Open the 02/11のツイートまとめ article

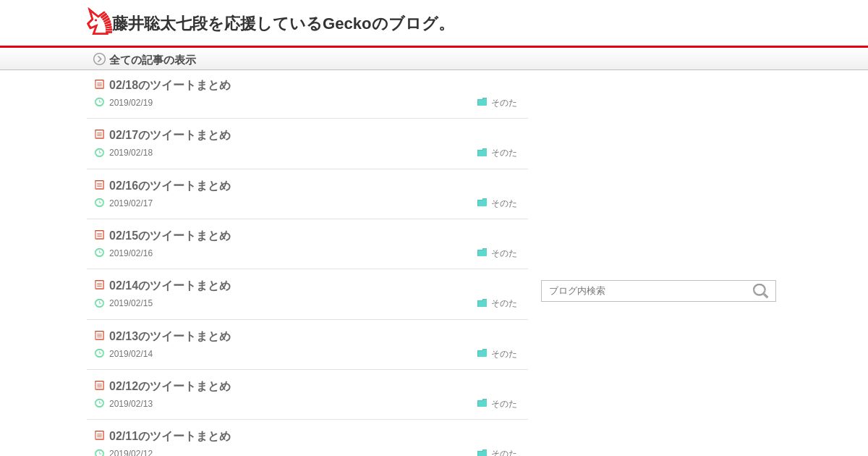(170, 436)
